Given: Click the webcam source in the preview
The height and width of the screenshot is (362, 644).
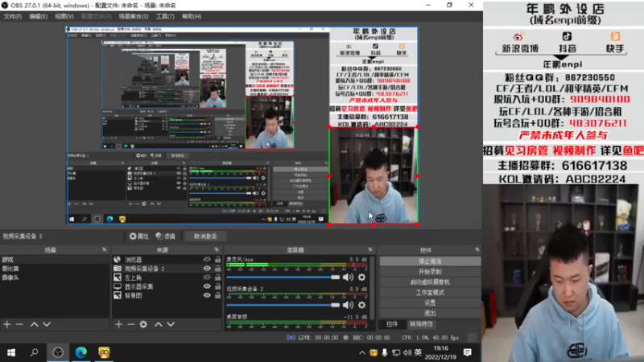Looking at the screenshot, I should tap(374, 175).
